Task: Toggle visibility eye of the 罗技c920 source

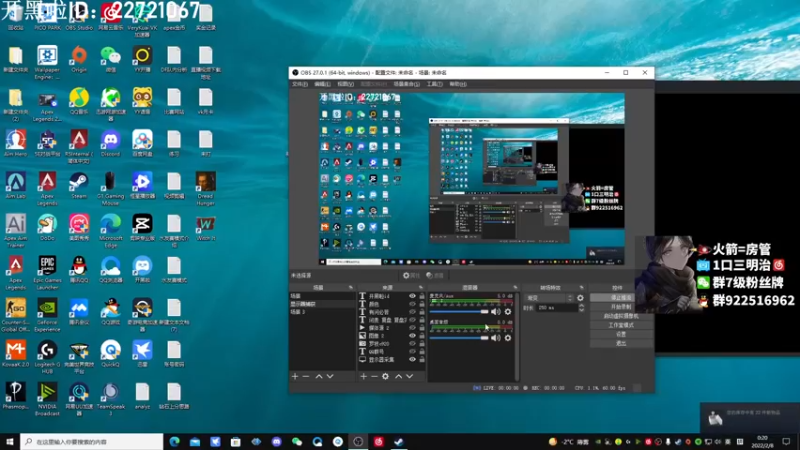Action: [412, 343]
